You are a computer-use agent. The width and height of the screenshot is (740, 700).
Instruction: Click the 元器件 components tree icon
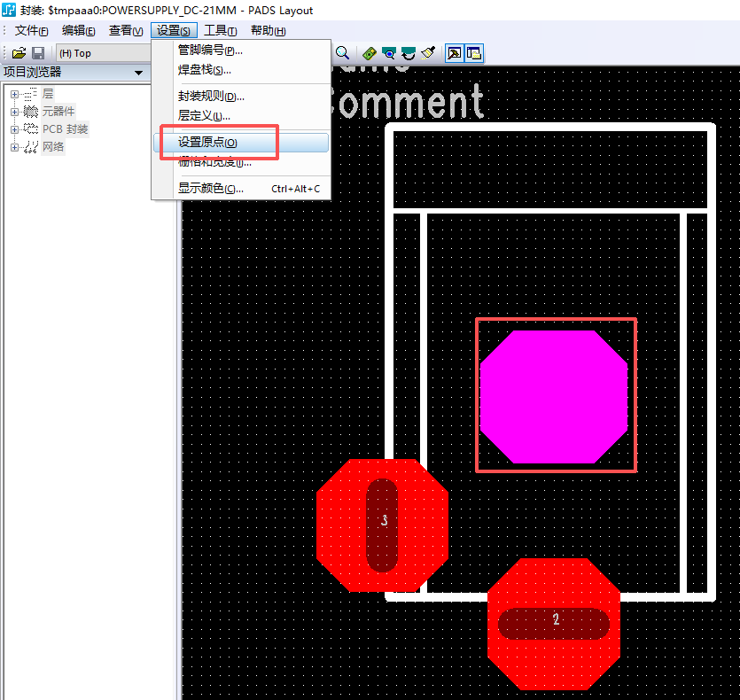(x=31, y=112)
